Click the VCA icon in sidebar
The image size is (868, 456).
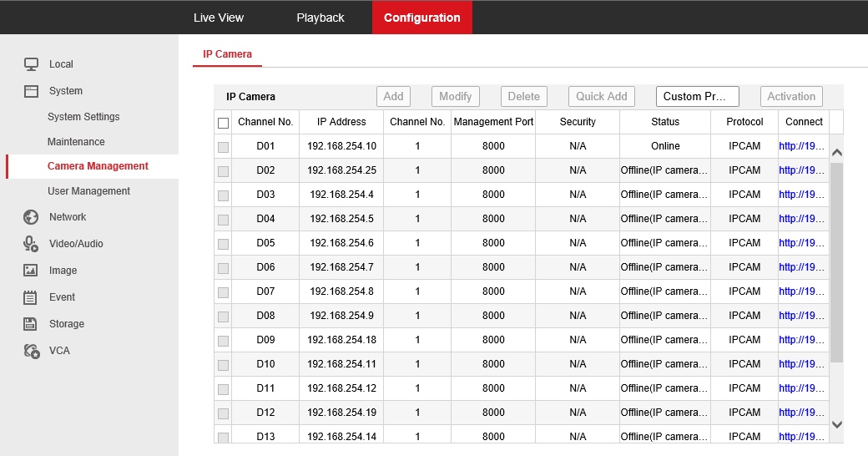(x=31, y=351)
